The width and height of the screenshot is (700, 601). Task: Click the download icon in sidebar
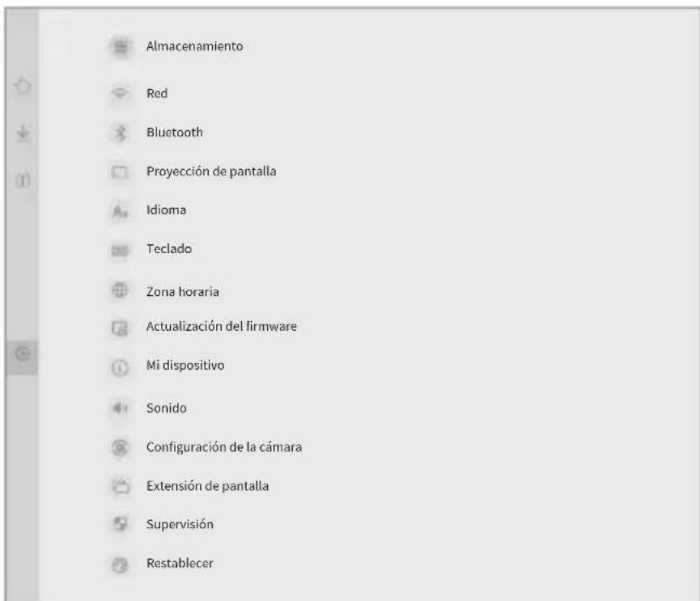[x=23, y=133]
